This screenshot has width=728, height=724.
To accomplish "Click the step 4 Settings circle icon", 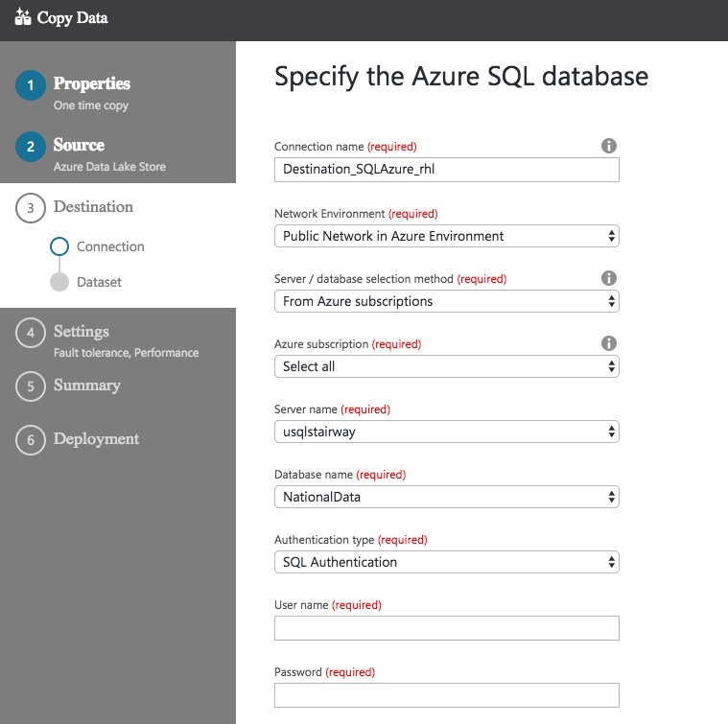I will click(x=31, y=333).
